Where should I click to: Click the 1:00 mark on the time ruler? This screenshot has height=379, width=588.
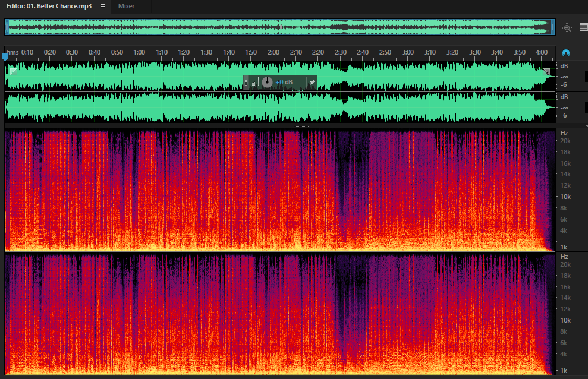(x=139, y=52)
